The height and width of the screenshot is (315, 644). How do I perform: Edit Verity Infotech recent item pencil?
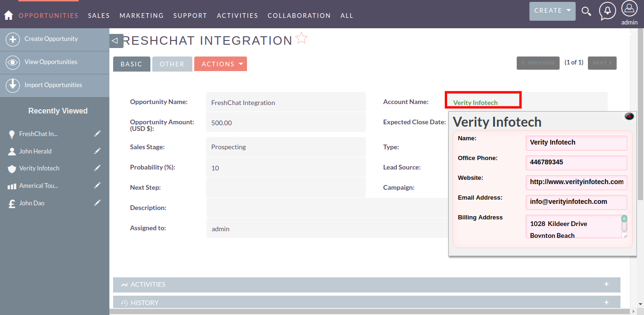98,168
